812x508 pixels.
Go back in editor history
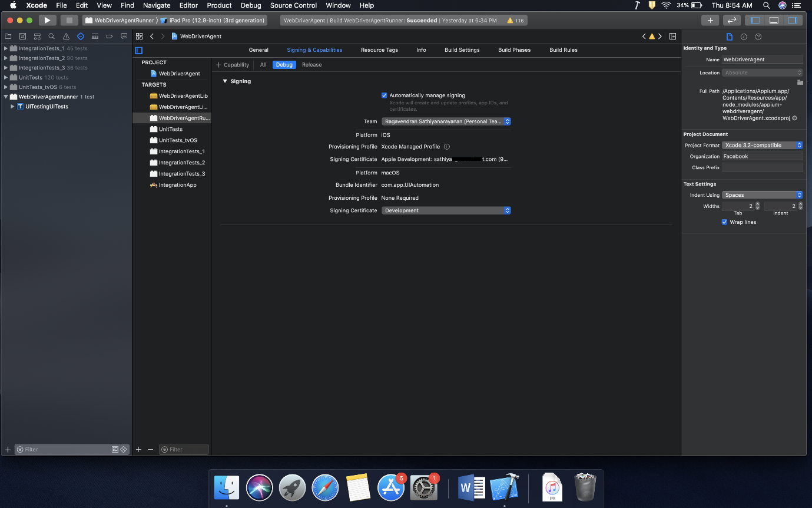pyautogui.click(x=151, y=37)
